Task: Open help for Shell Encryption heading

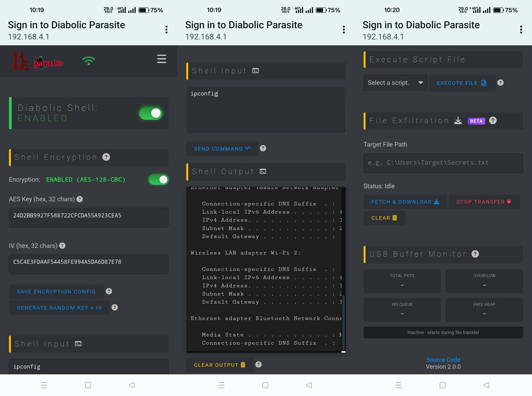Action: pyautogui.click(x=106, y=157)
